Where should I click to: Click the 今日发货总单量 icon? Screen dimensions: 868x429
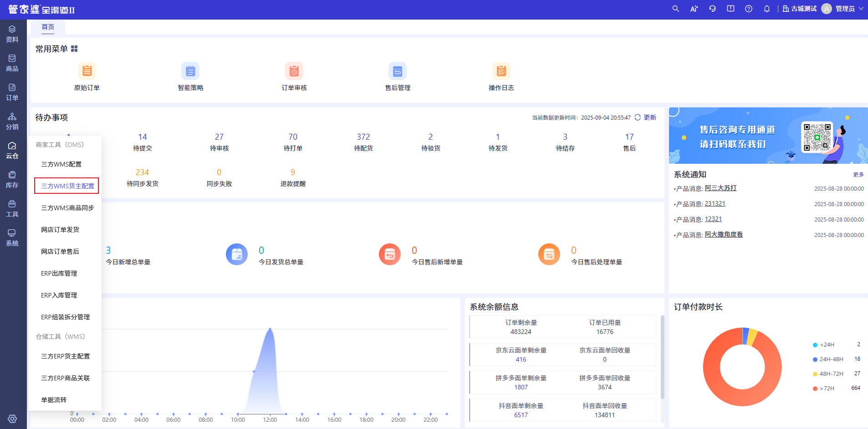[237, 254]
